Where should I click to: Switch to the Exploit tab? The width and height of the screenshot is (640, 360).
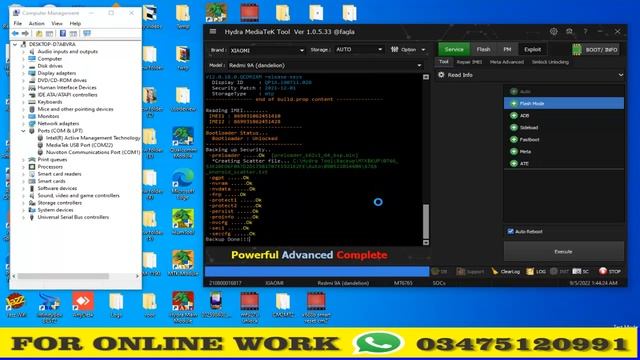(532, 49)
